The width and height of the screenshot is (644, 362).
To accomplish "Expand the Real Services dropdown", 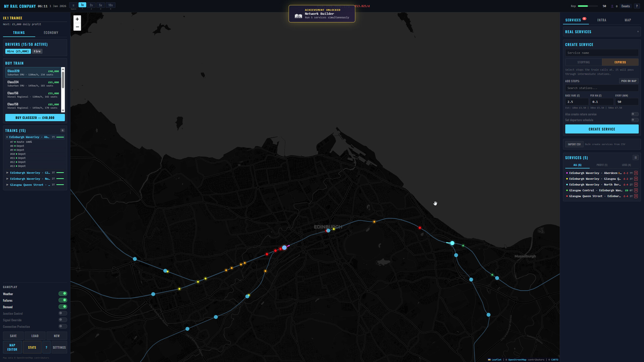I will (638, 32).
